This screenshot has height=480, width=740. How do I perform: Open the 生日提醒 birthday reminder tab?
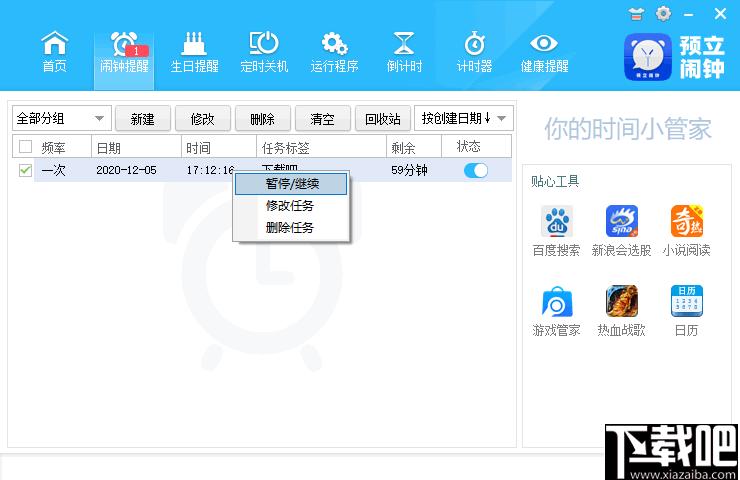coord(194,52)
